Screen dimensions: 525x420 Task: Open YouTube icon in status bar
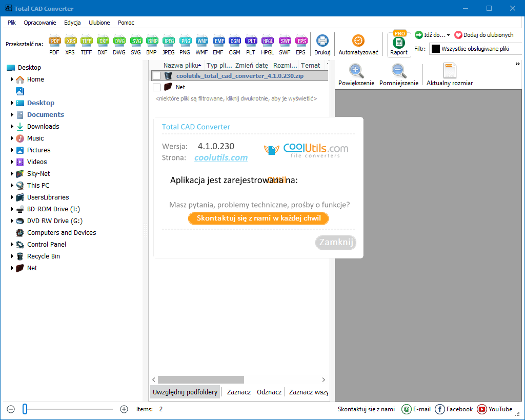point(482,409)
